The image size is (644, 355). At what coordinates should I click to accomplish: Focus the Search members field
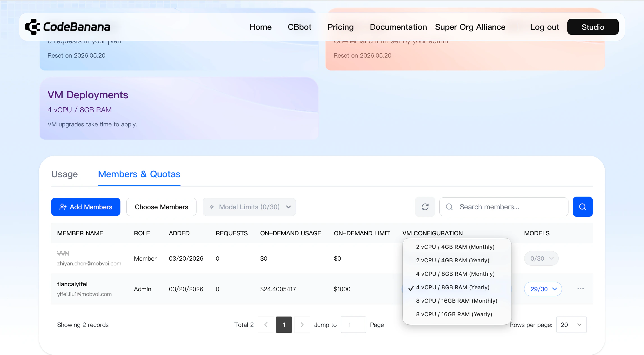tap(504, 207)
